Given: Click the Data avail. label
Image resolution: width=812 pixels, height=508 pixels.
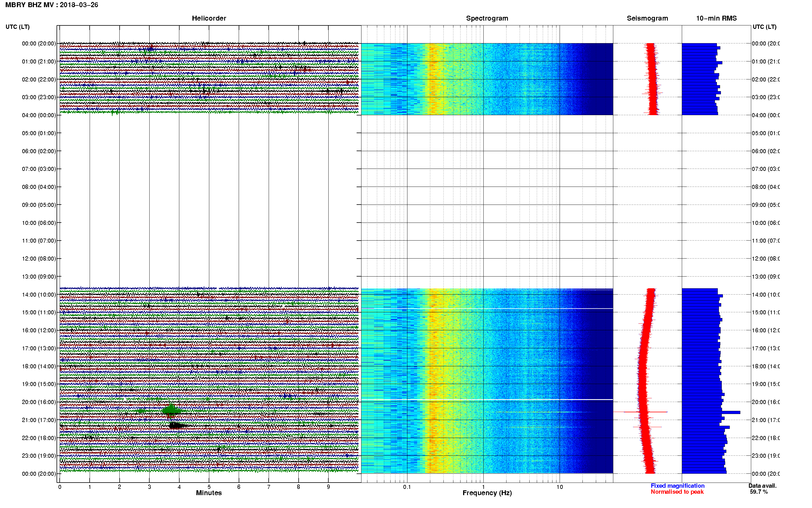Looking at the screenshot, I should point(762,486).
